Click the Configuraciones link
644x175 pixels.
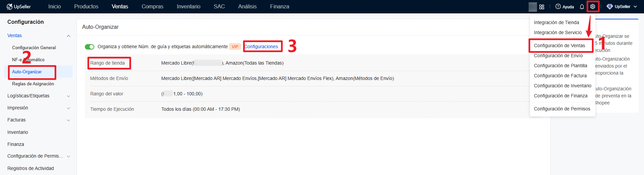[261, 47]
